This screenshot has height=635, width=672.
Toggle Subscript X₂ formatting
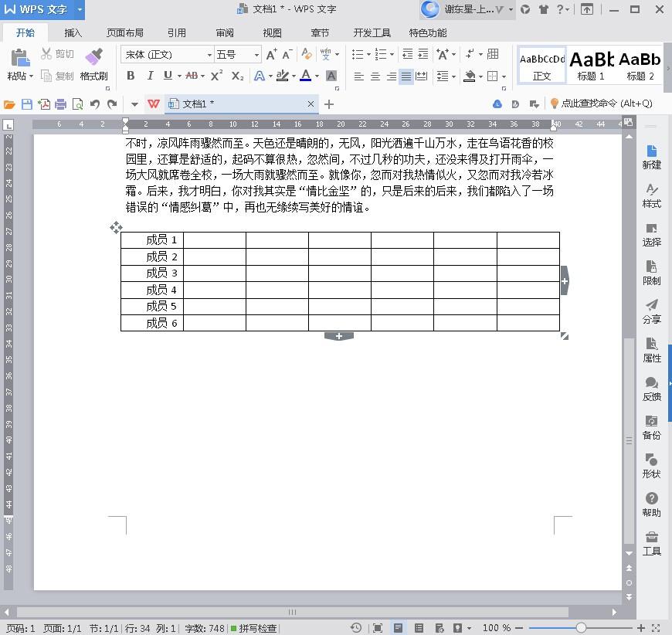pyautogui.click(x=237, y=76)
